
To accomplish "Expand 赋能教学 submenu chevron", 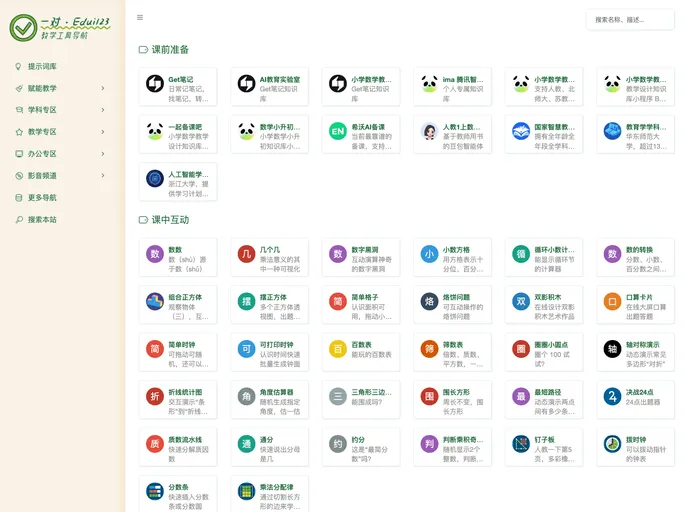I will pyautogui.click(x=103, y=88).
